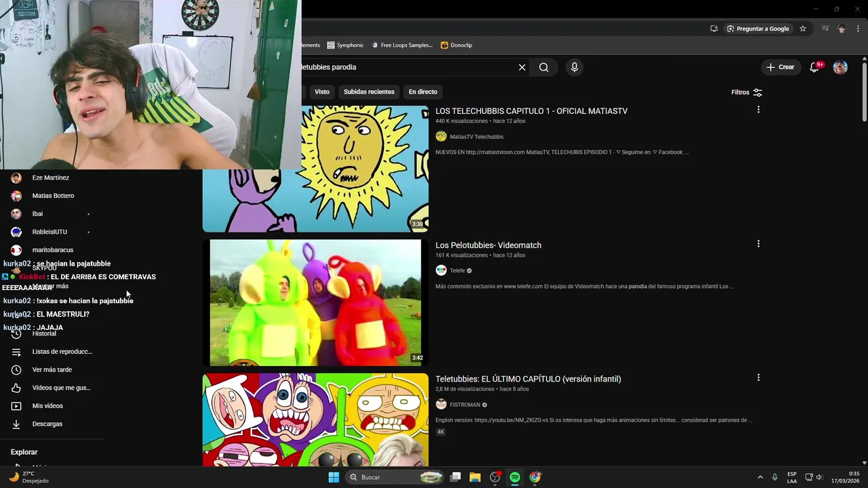868x488 pixels.
Task: Open Windows Start menu
Action: (334, 477)
